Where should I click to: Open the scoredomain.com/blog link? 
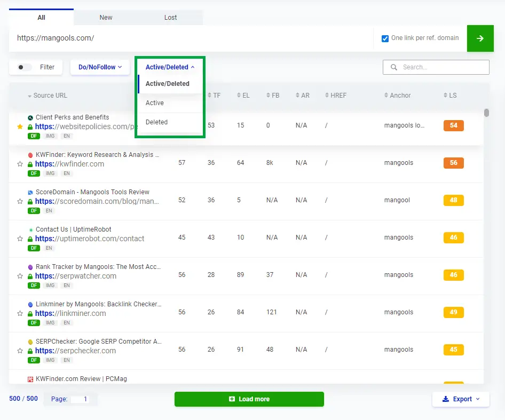click(x=97, y=201)
